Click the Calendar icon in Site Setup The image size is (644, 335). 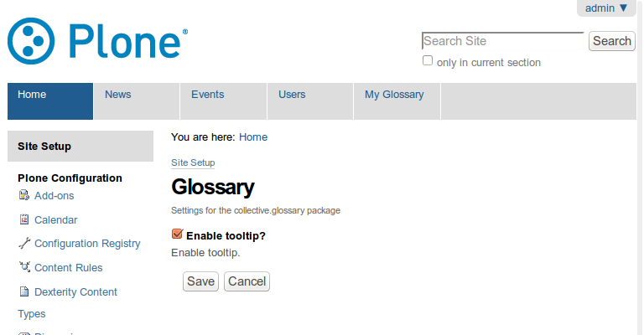point(24,219)
